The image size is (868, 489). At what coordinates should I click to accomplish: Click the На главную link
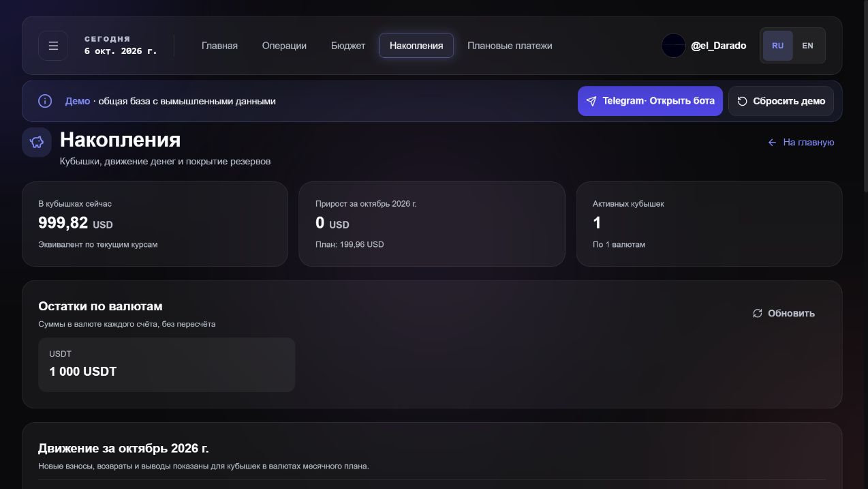(x=801, y=143)
